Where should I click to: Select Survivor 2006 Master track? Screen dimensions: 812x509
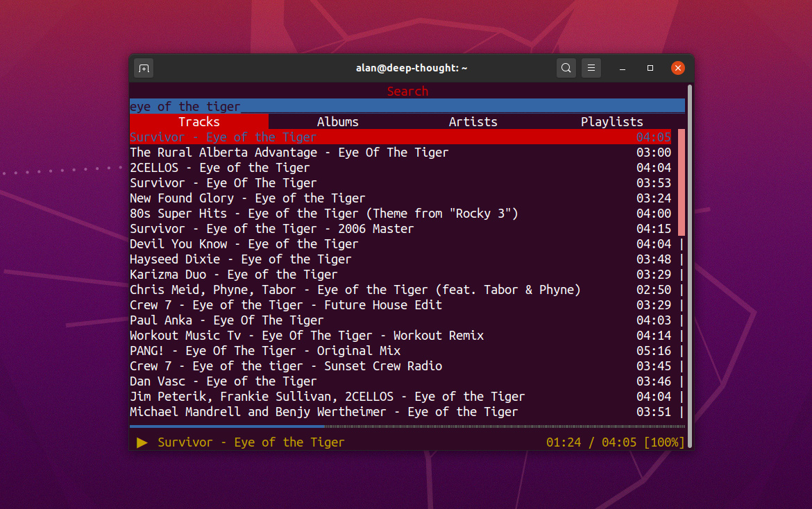click(x=400, y=229)
